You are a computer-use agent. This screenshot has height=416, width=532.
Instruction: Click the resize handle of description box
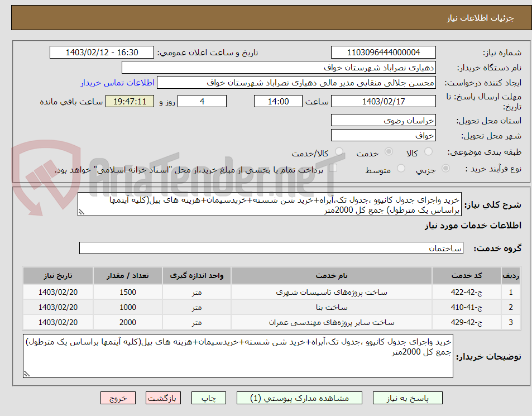tap(82, 212)
